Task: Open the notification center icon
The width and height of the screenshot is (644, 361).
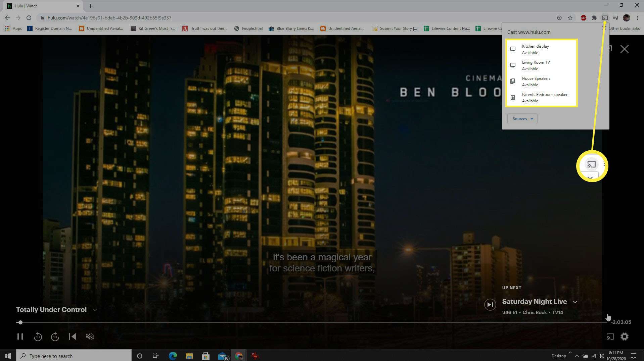Action: tap(634, 356)
